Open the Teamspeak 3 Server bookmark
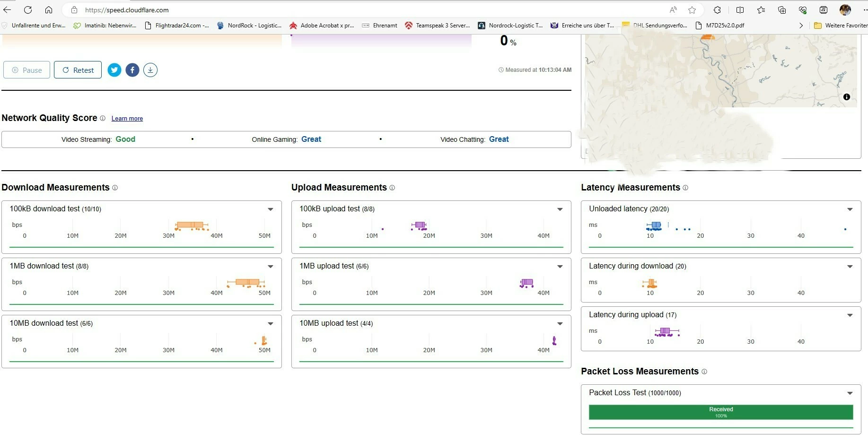This screenshot has height=442, width=868. 438,26
